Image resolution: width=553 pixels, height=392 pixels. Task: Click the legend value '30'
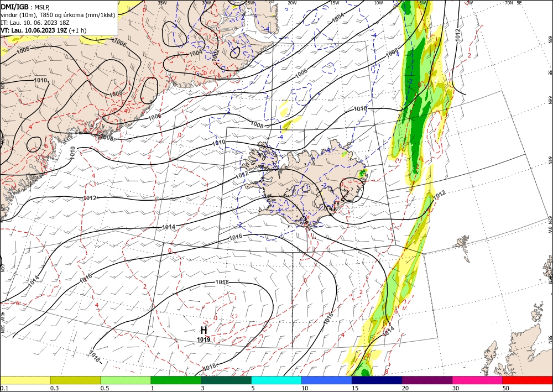coord(455,388)
